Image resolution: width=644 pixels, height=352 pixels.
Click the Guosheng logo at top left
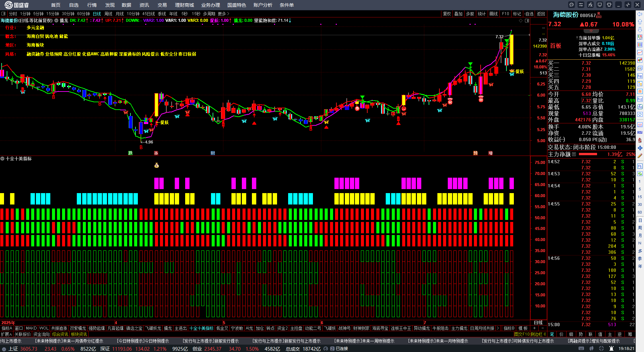coord(17,5)
